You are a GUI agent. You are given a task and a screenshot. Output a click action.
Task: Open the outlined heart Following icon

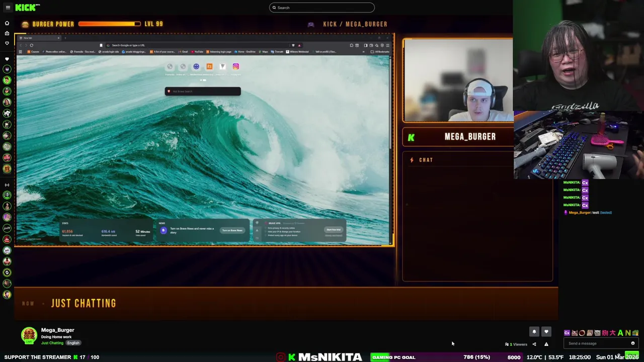coord(7,43)
